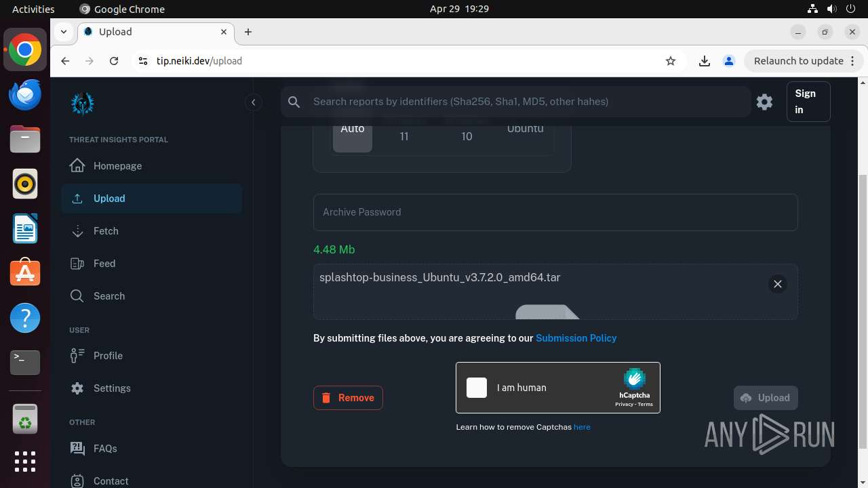This screenshot has height=488, width=868.
Task: Open LibreOffice Writer from the dock
Action: coord(25,228)
